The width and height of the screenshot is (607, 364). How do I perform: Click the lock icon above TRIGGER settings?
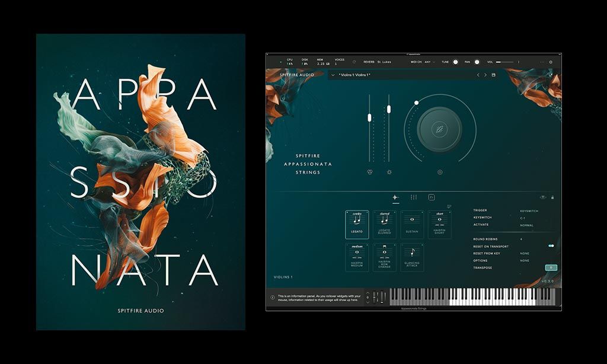pos(552,197)
